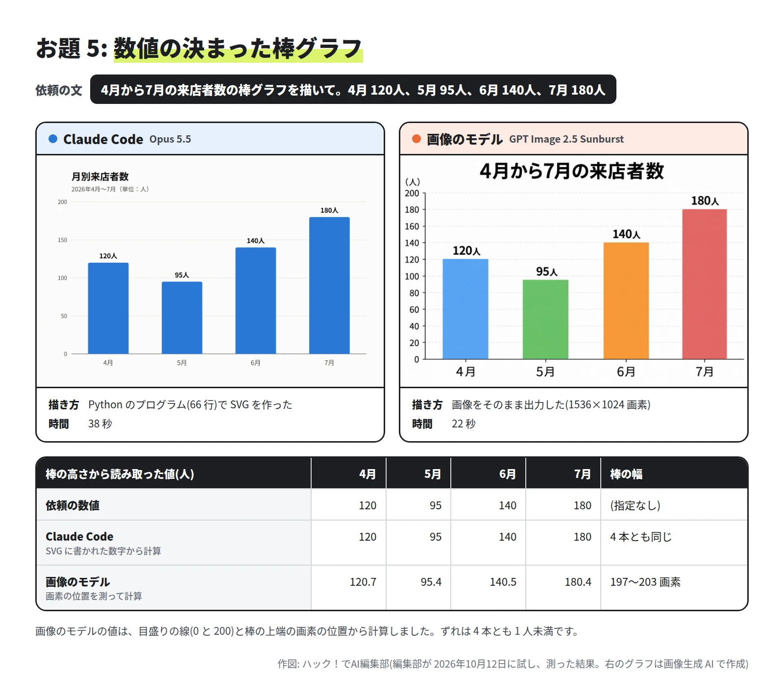Click the orange dot beside 画像のモデル heading
This screenshot has width=784, height=698.
[416, 139]
